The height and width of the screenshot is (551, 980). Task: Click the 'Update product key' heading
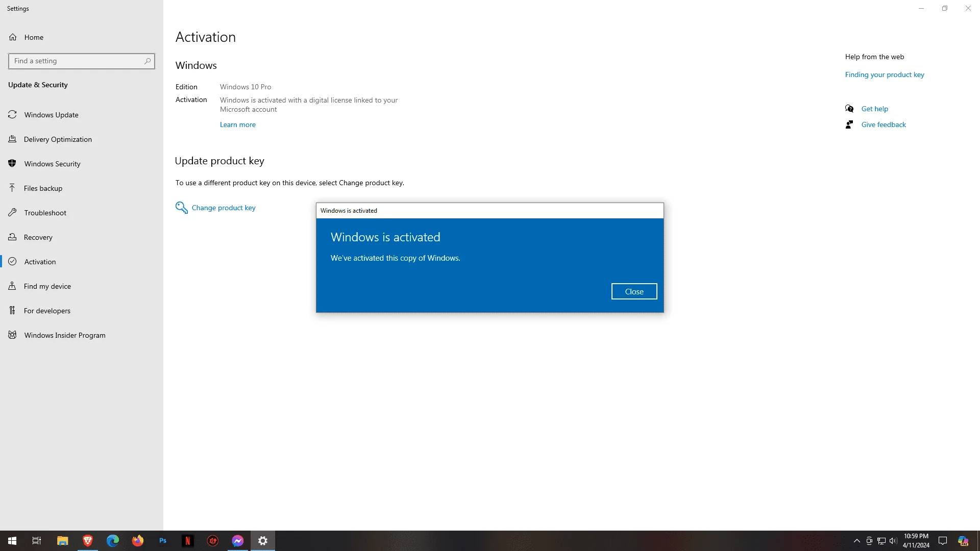click(219, 161)
